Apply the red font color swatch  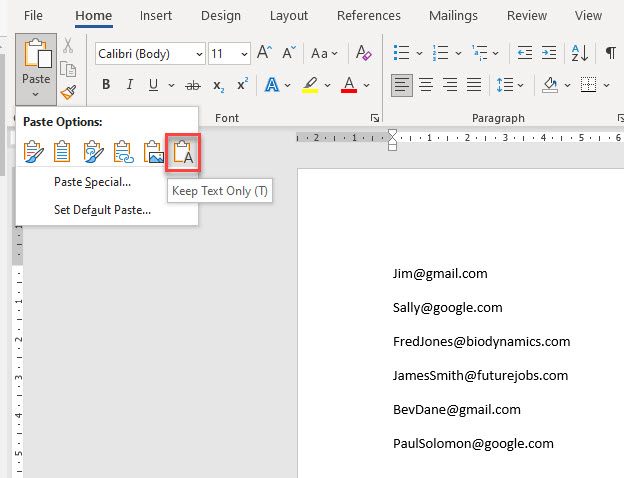(349, 85)
